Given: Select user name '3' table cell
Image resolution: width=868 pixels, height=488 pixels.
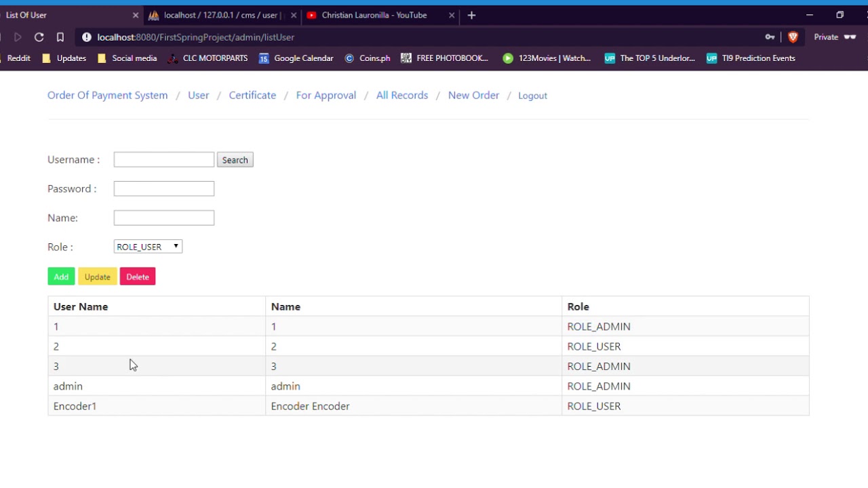Looking at the screenshot, I should pyautogui.click(x=157, y=366).
